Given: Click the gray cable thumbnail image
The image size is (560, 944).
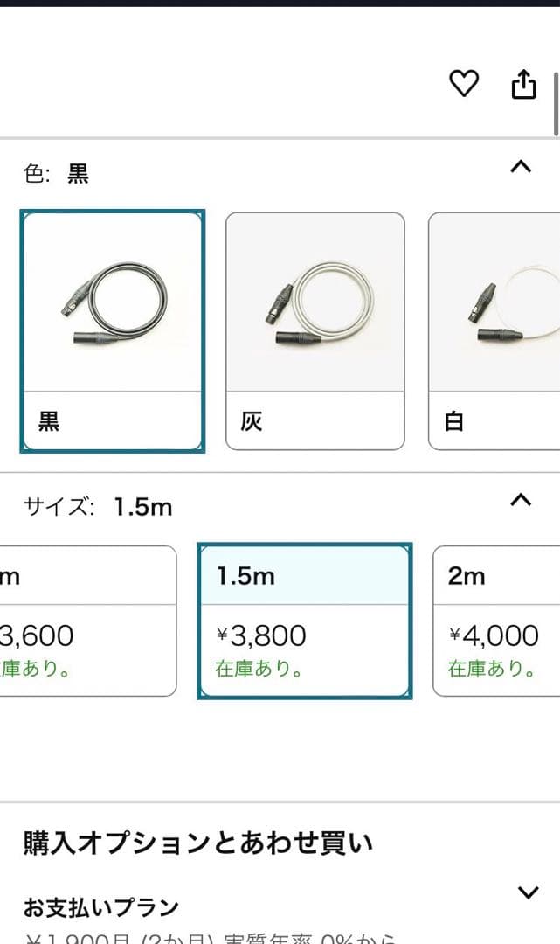Looking at the screenshot, I should point(315,302).
